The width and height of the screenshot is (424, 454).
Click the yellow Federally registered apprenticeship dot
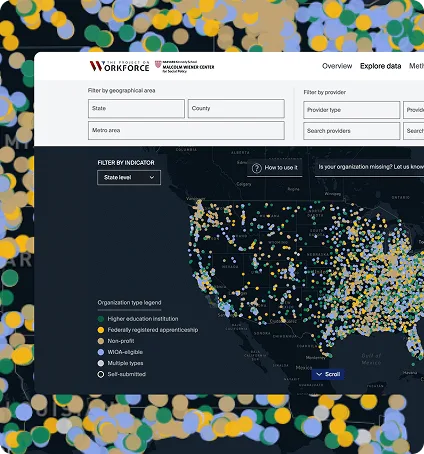(101, 330)
